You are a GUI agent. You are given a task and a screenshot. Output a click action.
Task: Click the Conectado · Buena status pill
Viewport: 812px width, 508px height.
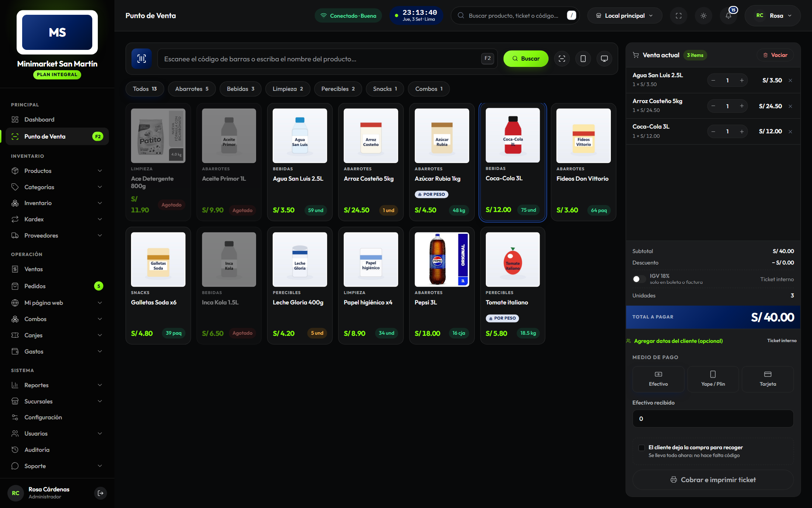tap(348, 16)
